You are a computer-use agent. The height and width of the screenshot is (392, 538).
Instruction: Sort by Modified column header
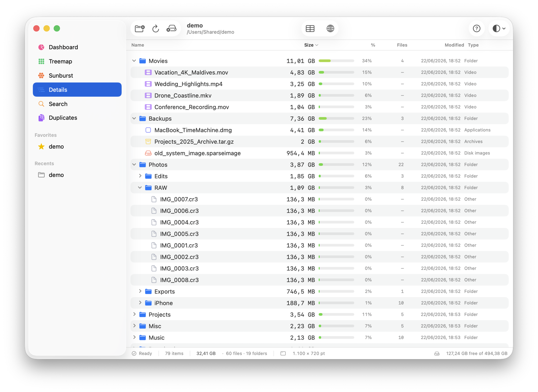454,45
